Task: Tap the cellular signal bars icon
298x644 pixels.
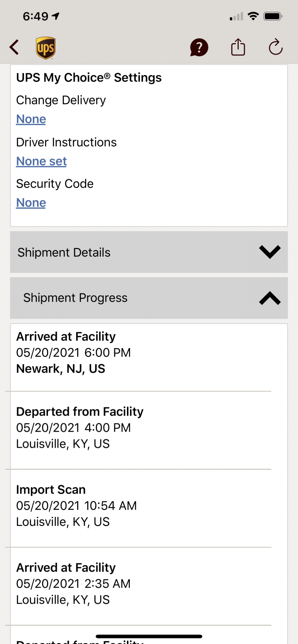Action: [236, 17]
